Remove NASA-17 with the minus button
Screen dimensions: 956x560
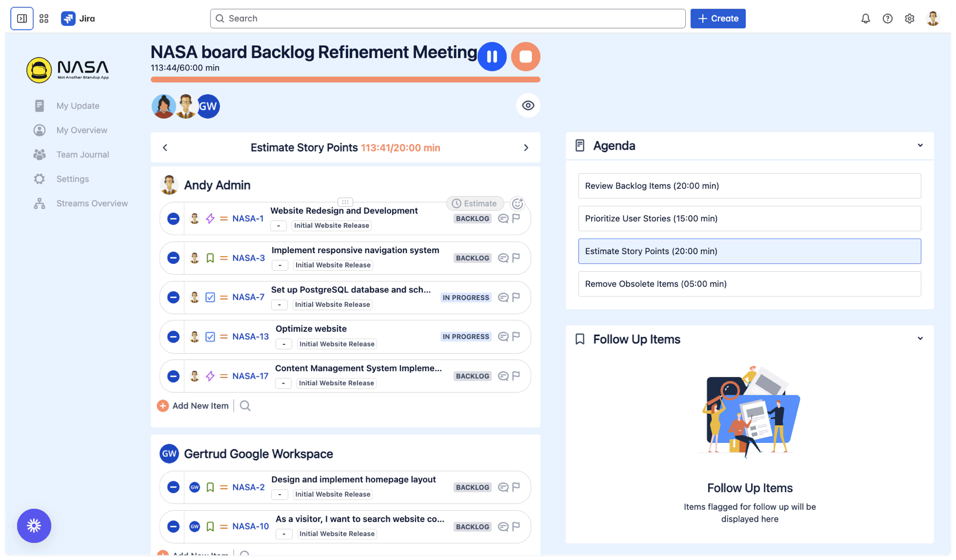pos(173,376)
